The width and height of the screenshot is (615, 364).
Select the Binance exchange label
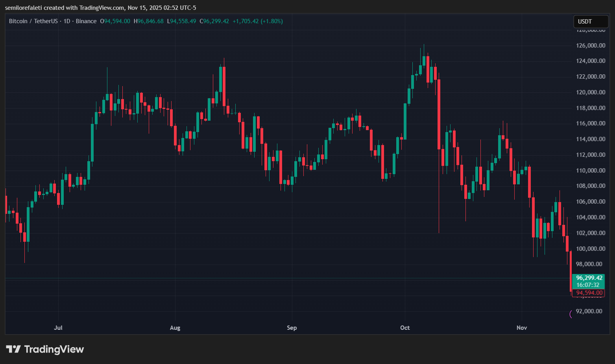click(x=86, y=21)
